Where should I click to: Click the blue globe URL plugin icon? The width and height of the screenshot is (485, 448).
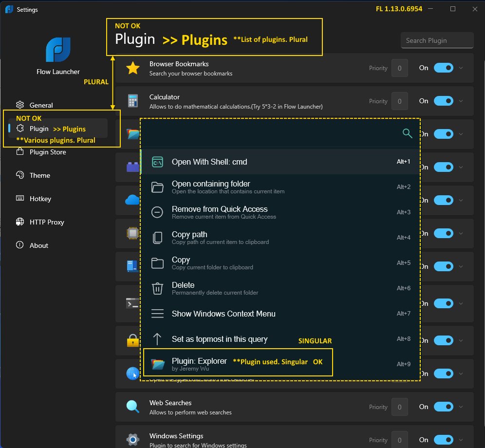tap(133, 373)
